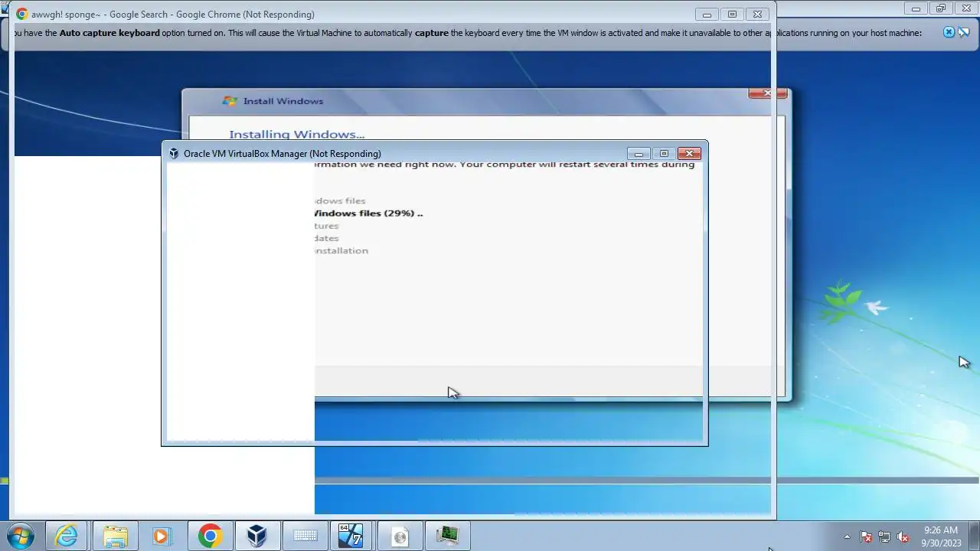Minimize Oracle VM VirtualBox Manager window

pos(639,154)
